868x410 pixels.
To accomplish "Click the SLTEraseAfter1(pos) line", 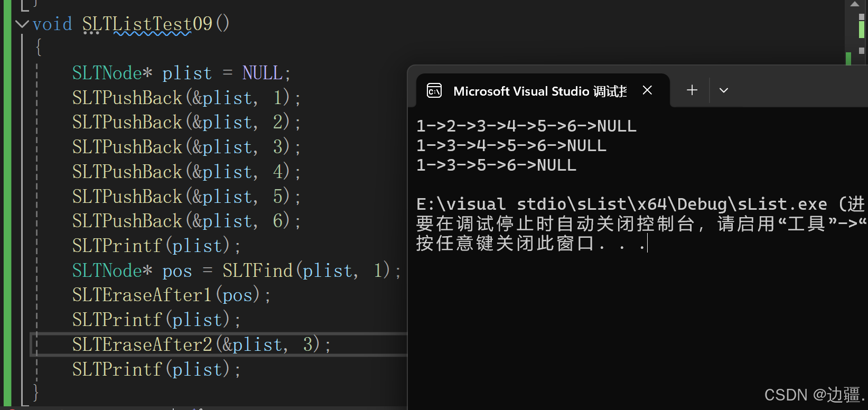I will coord(171,295).
